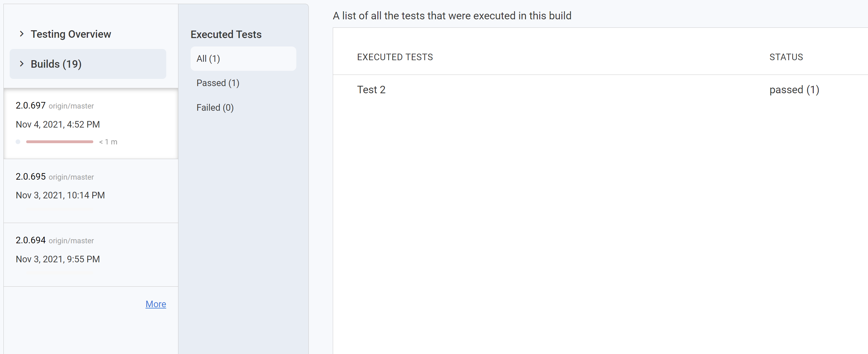The image size is (868, 354).
Task: Sort by the EXECUTED TESTS column header
Action: point(395,57)
